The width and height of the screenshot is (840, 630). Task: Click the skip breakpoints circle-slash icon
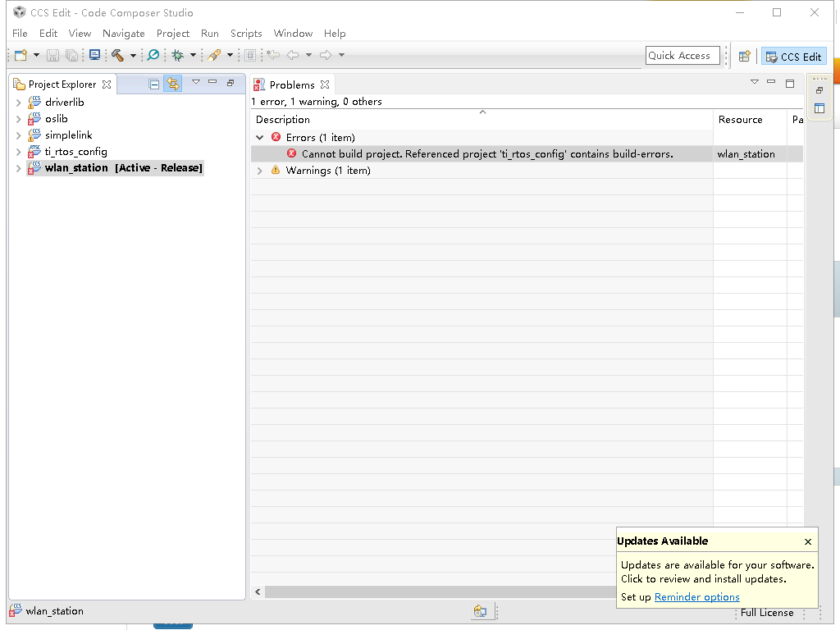point(153,55)
